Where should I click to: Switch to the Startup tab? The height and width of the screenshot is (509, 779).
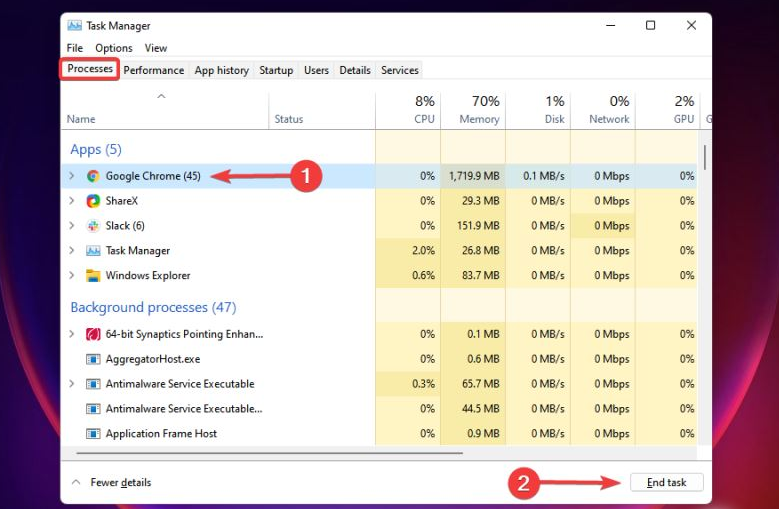click(276, 71)
